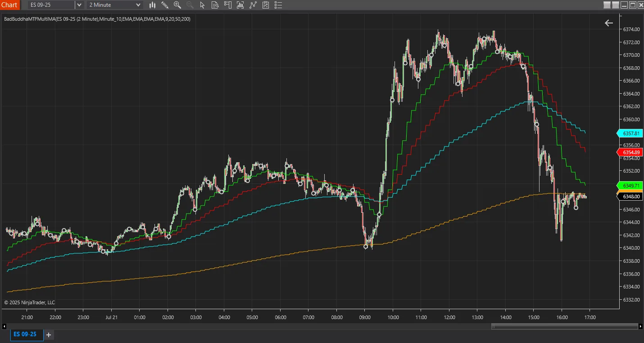Viewport: 644px width, 343px height.
Task: Click the scrollbar left arrow
Action: click(5, 326)
